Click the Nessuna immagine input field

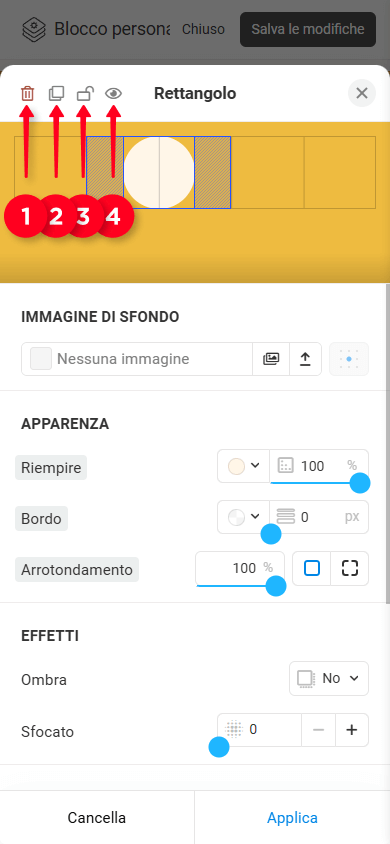[x=137, y=359]
